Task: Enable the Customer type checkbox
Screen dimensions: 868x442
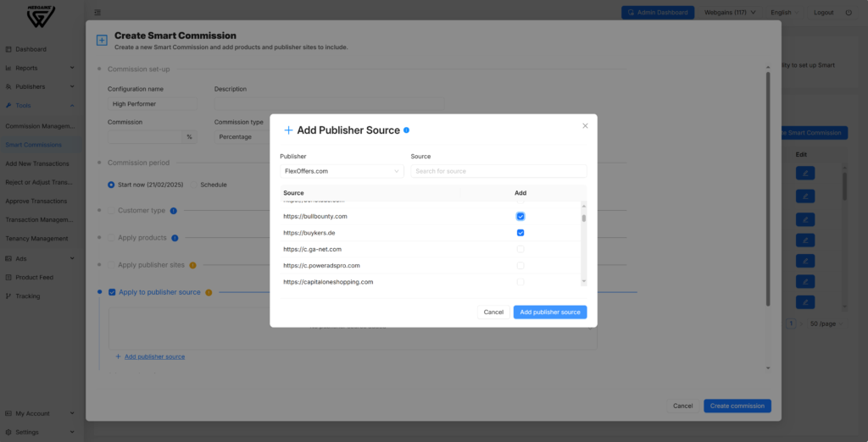Action: (x=112, y=211)
